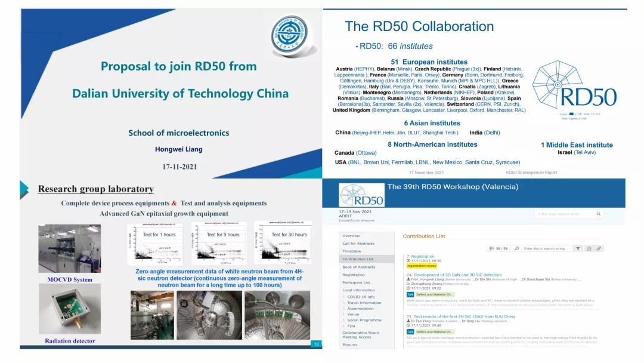Viewport: 644px width, 363px height.
Task: Click the 'Test for 1 hours' plot
Action: pos(155,244)
